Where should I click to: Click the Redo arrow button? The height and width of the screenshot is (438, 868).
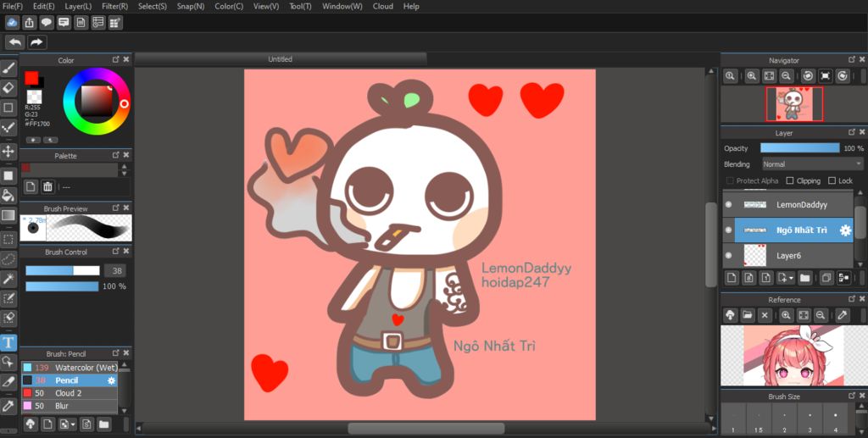tap(36, 42)
